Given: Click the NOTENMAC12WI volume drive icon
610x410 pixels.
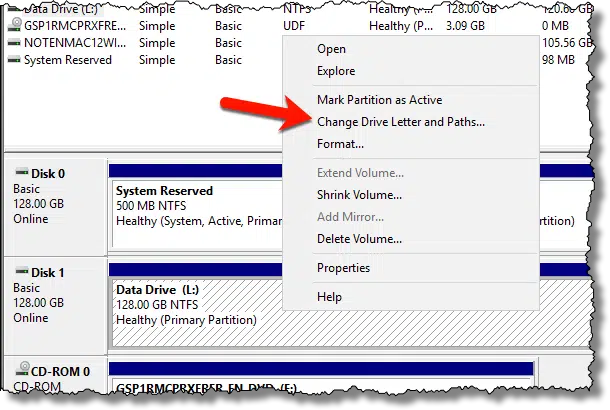Looking at the screenshot, I should [x=14, y=42].
